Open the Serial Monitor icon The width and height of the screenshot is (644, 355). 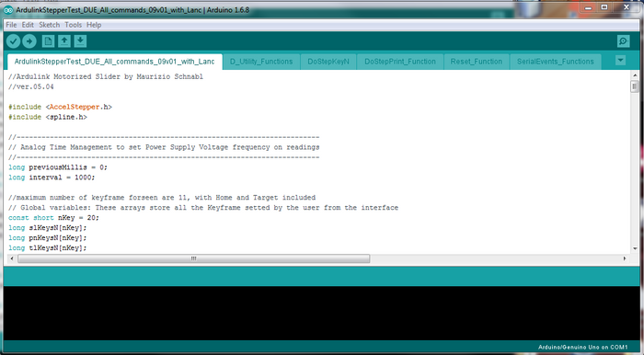pos(624,41)
